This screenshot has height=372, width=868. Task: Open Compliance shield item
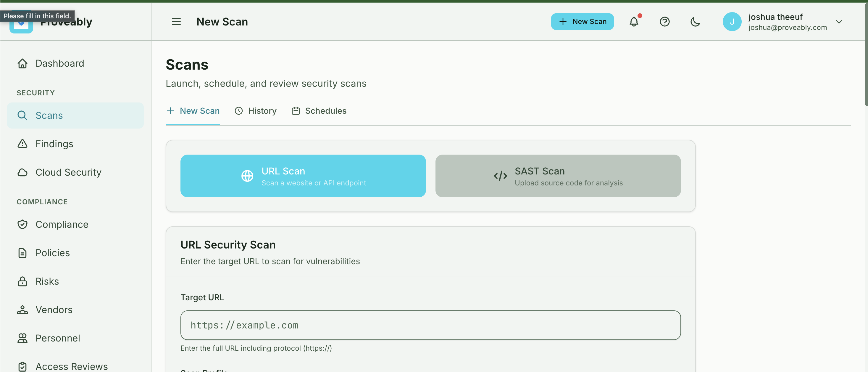(62, 224)
